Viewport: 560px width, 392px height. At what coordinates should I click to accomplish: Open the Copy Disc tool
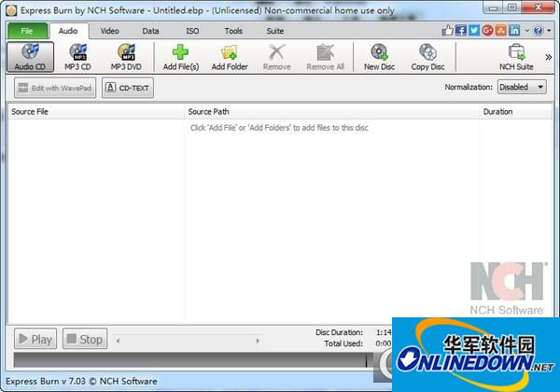click(427, 57)
